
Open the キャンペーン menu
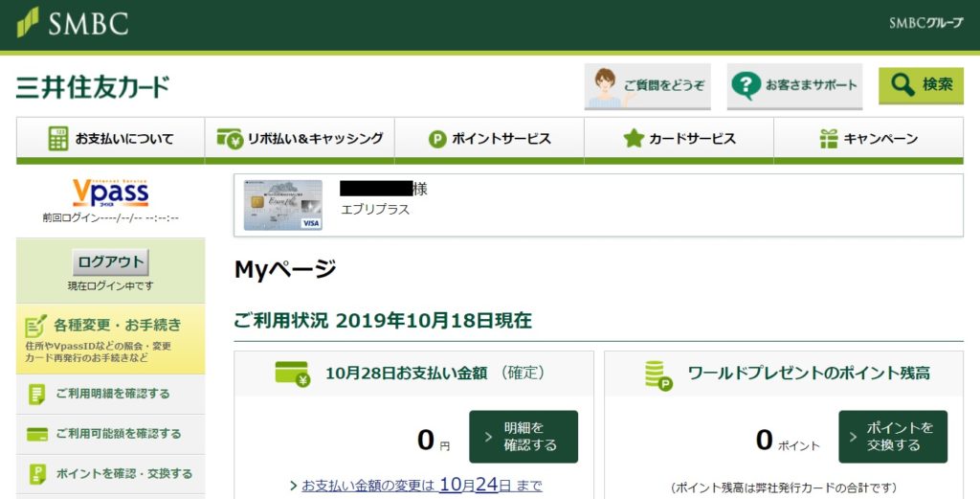(869, 138)
